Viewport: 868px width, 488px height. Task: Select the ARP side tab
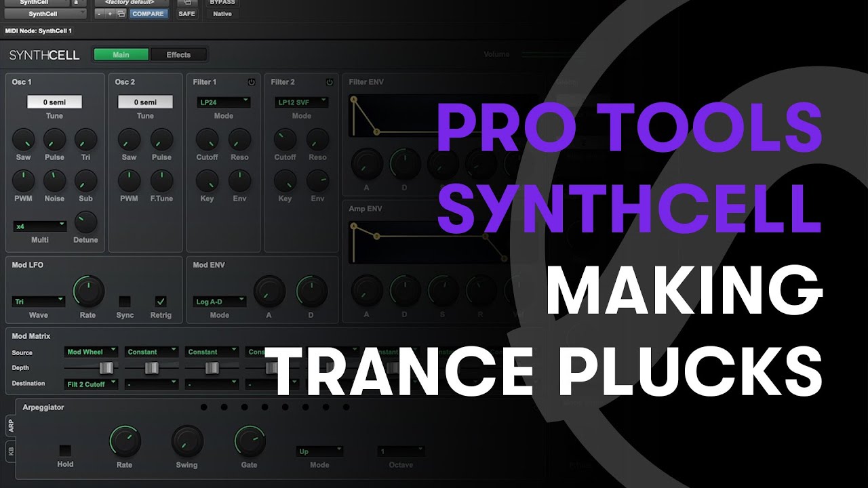(x=10, y=426)
